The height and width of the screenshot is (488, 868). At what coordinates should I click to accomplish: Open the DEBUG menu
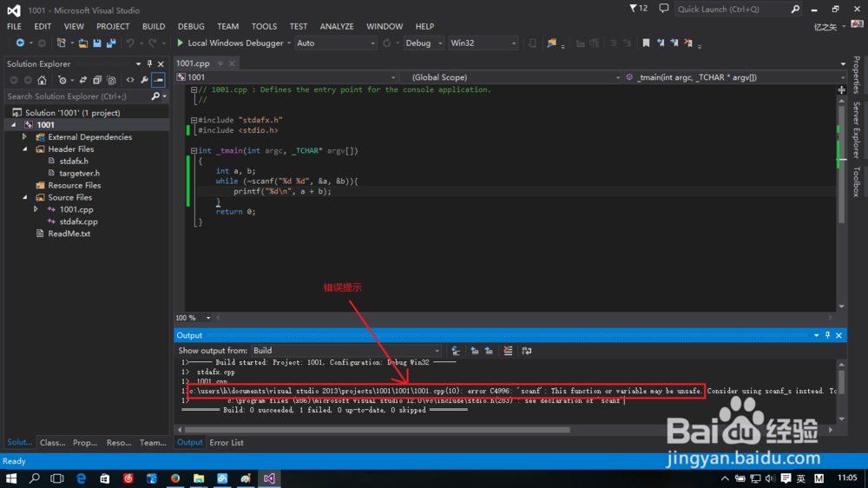pos(191,27)
